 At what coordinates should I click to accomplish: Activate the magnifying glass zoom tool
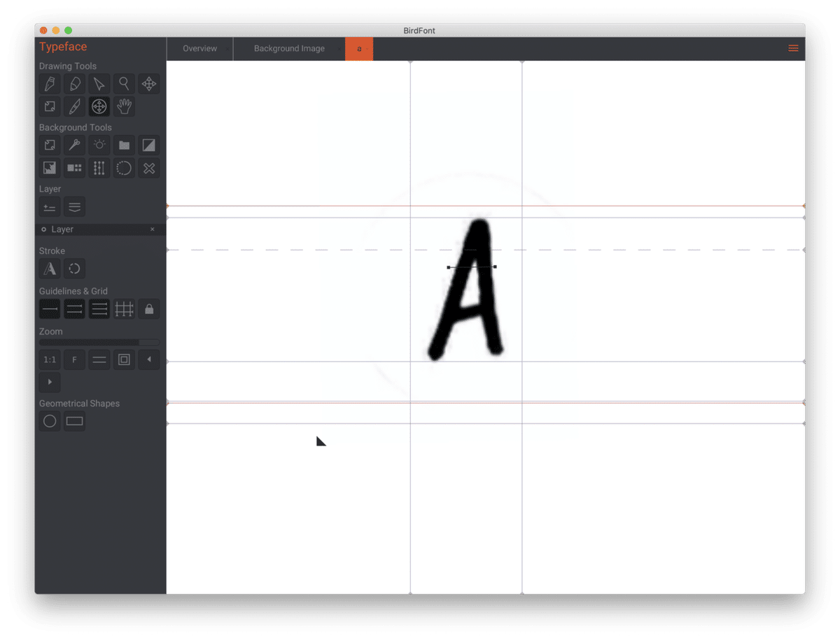(x=124, y=84)
